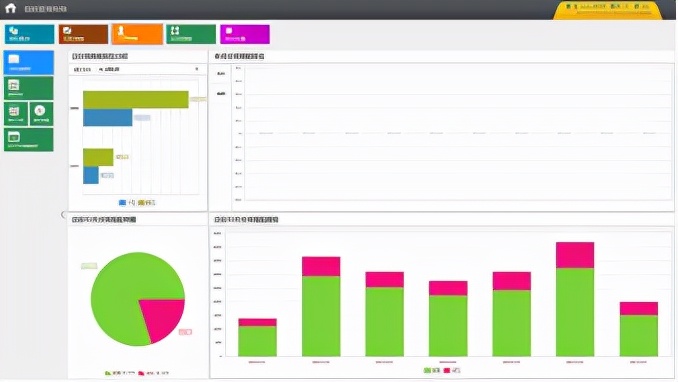
Task: Open the green tile with the arrows icon
Action: [191, 34]
